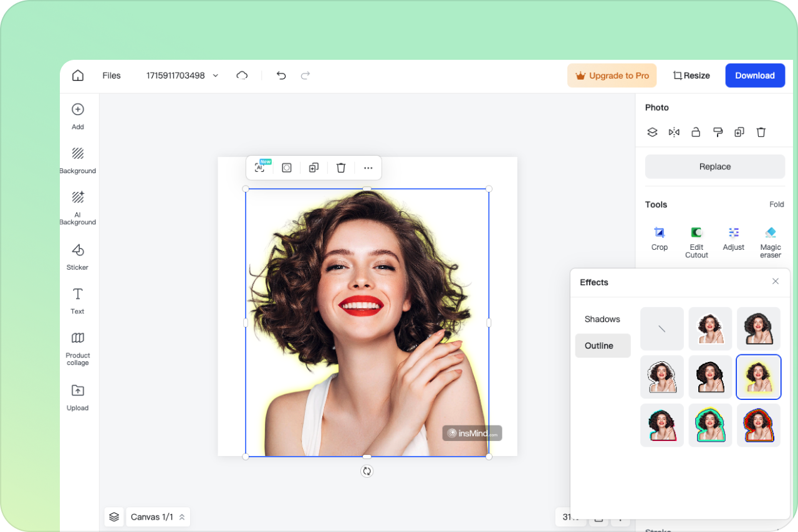Screen dimensions: 798x532
Task: Select the Magic eraser tool
Action: (771, 242)
